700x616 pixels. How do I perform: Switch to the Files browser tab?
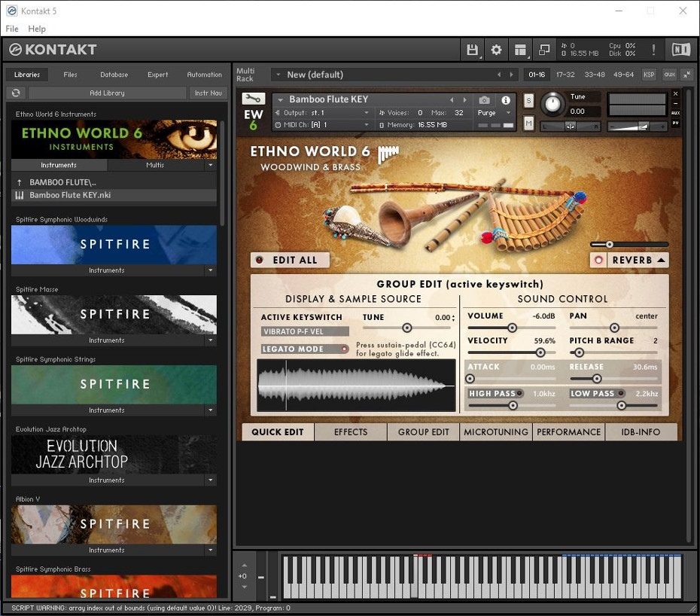[x=70, y=75]
